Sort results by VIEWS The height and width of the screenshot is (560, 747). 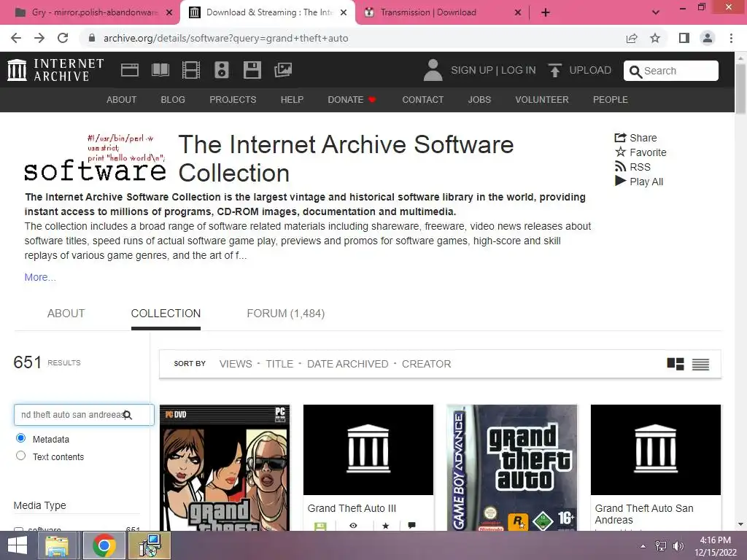coord(236,364)
